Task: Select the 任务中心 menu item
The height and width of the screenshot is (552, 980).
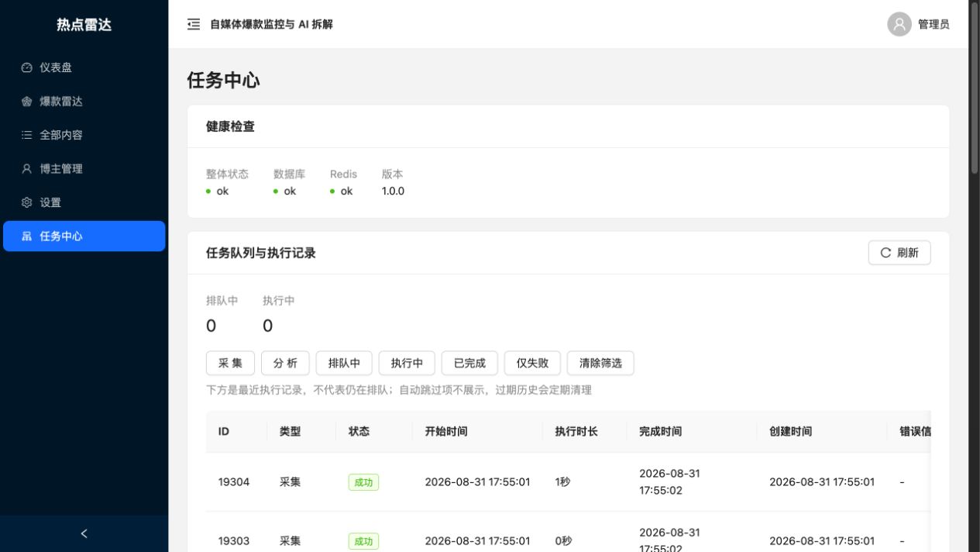Action: pos(84,236)
